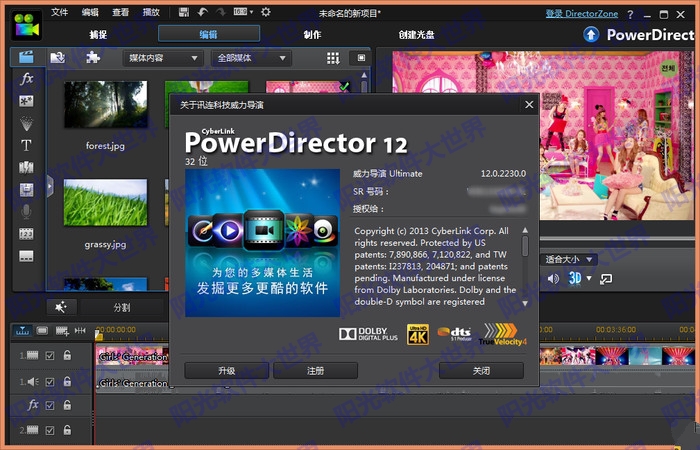Open the 编辑 menu
Screen dimensions: 700x450
(90, 12)
